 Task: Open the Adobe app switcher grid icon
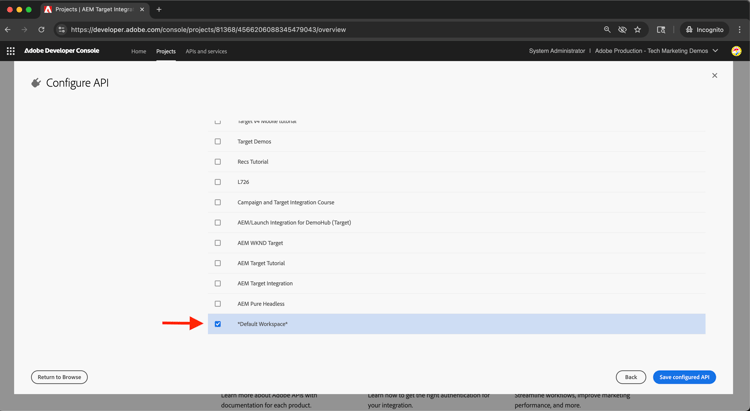point(11,51)
